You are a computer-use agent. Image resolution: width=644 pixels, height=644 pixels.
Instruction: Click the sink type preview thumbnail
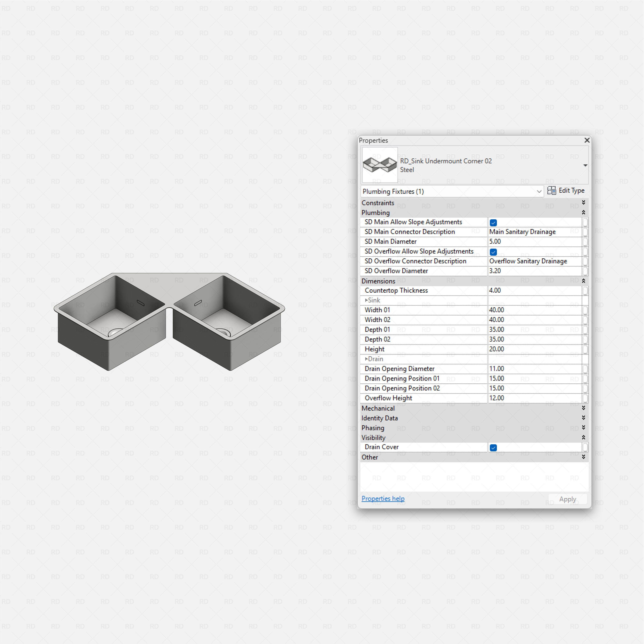(379, 165)
